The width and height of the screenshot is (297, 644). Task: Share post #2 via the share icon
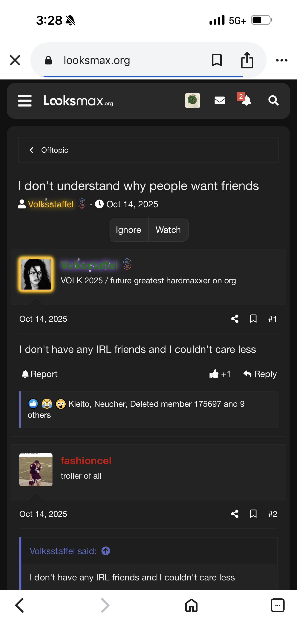[235, 514]
